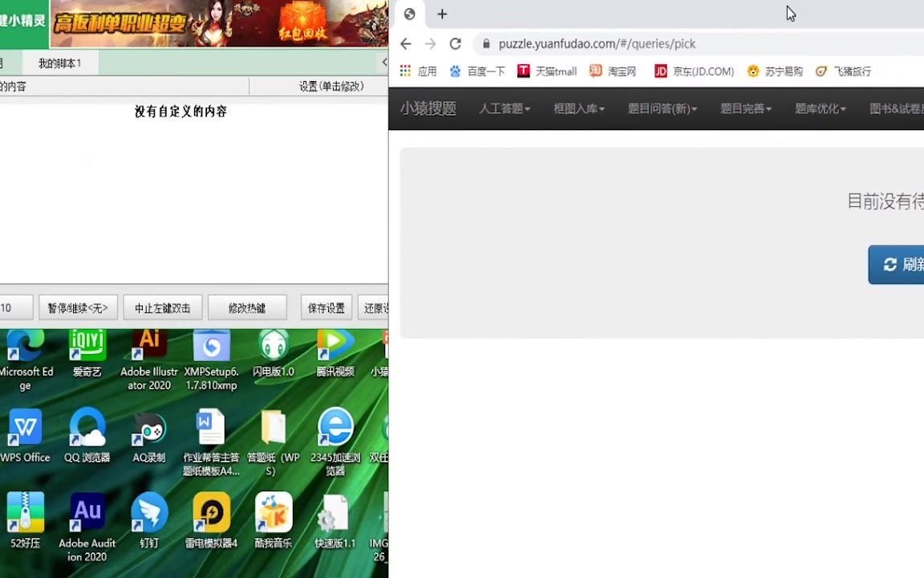This screenshot has height=578, width=924.
Task: Expand the 题库优化 dropdown
Action: click(819, 108)
